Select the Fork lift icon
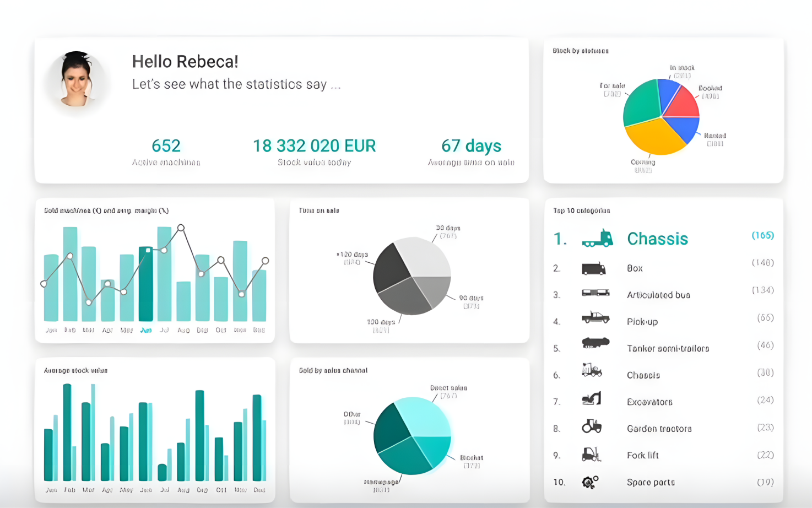The height and width of the screenshot is (508, 812). (591, 454)
